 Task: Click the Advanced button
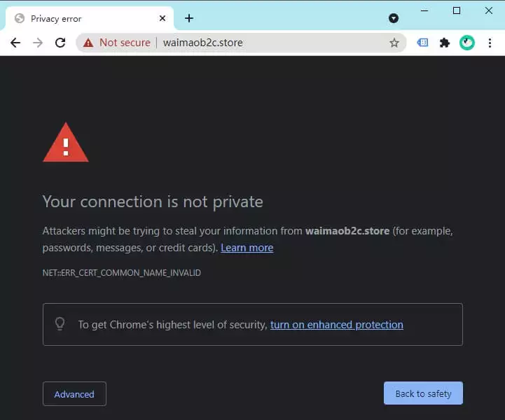pyautogui.click(x=74, y=394)
